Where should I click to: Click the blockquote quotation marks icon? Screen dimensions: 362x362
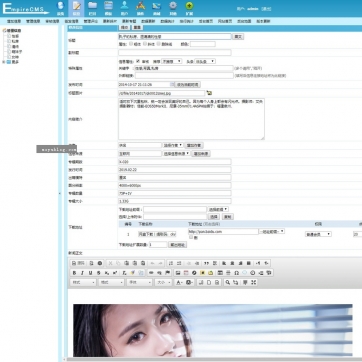tap(207, 263)
